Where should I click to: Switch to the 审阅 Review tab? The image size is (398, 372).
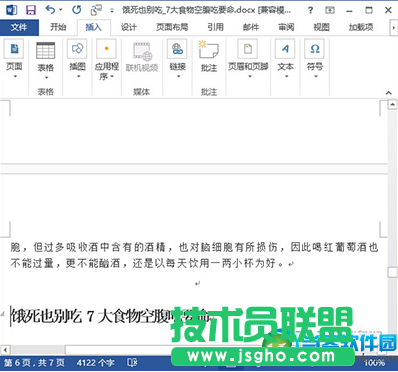[x=286, y=27]
